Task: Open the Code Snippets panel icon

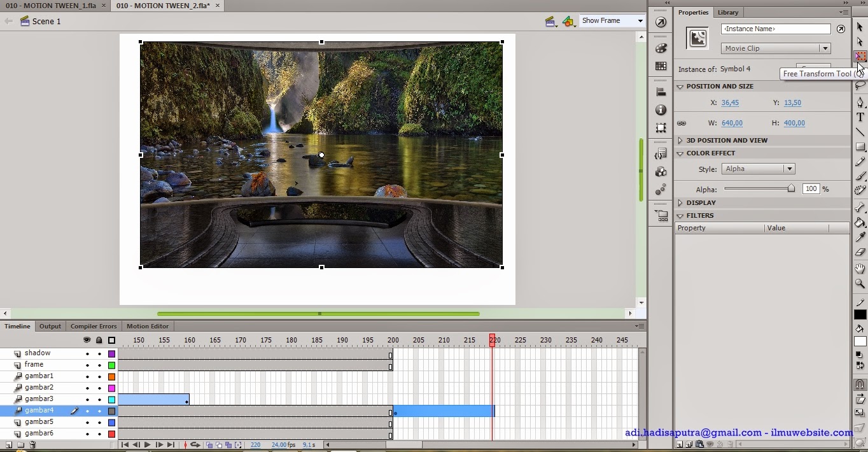Action: click(x=661, y=155)
